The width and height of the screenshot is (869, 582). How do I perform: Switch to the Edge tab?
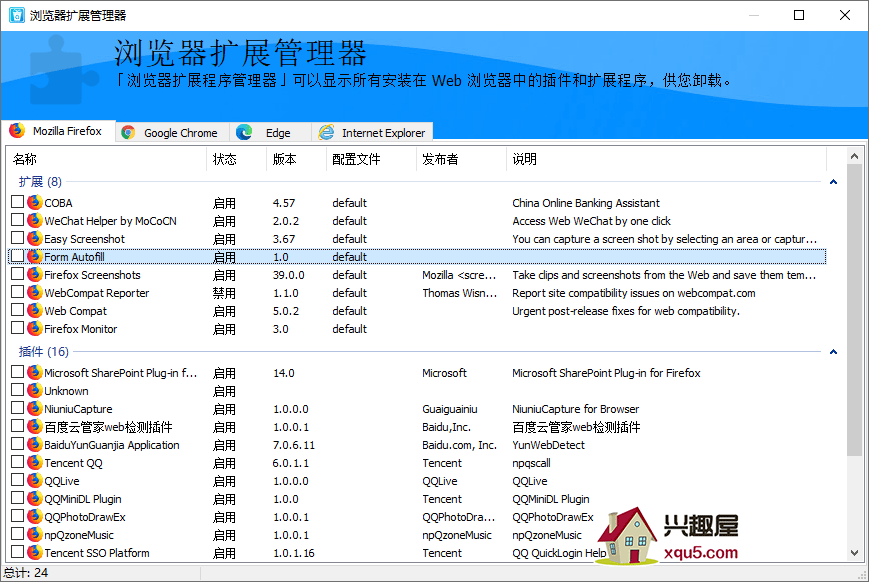(x=270, y=132)
